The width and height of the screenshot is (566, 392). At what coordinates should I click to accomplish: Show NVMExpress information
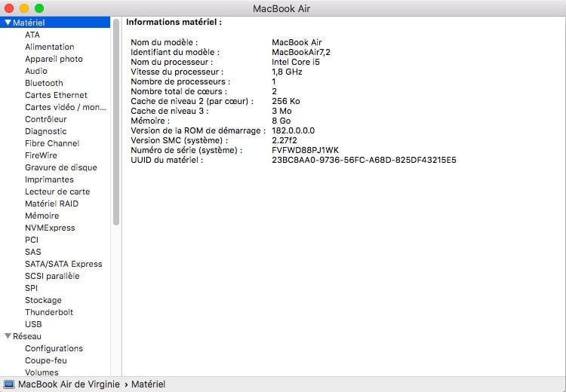click(50, 228)
